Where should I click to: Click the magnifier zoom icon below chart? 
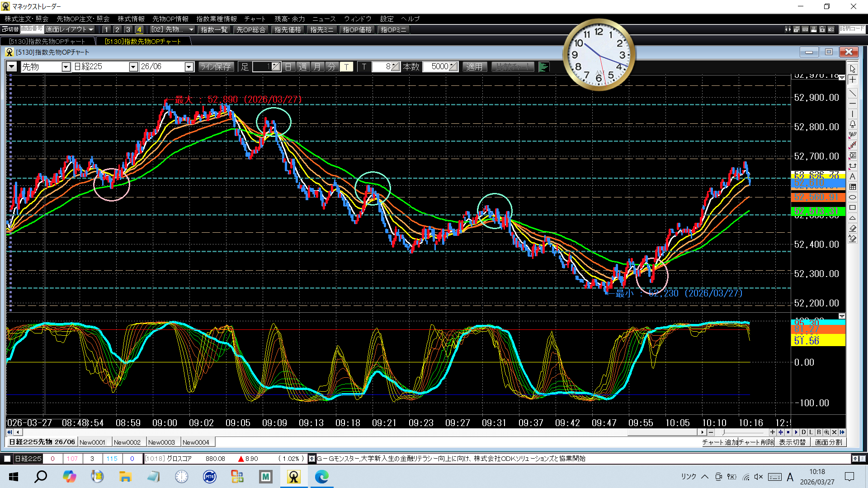[x=826, y=432]
